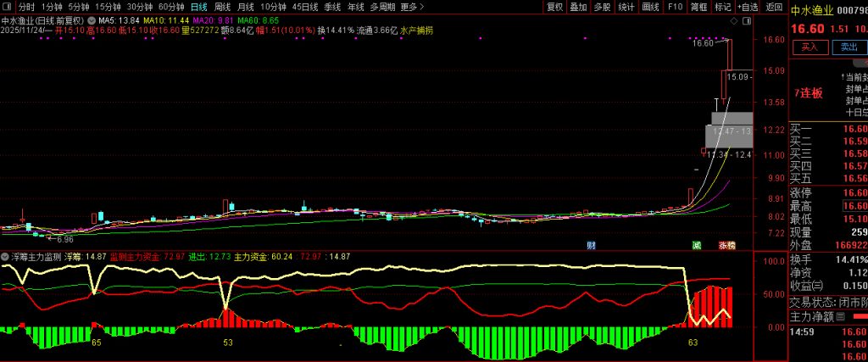Select the 30分钟 period tab
Image resolution: width=868 pixels, height=362 pixels.
point(139,7)
